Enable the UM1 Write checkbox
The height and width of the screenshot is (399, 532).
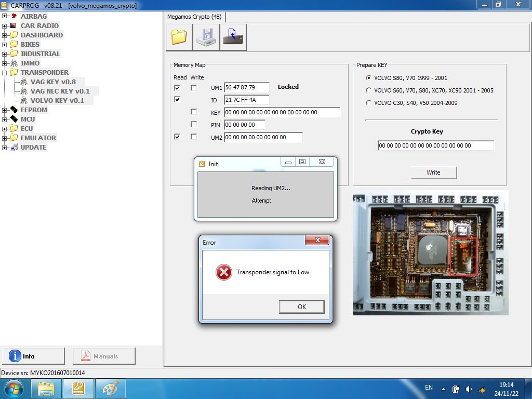194,87
